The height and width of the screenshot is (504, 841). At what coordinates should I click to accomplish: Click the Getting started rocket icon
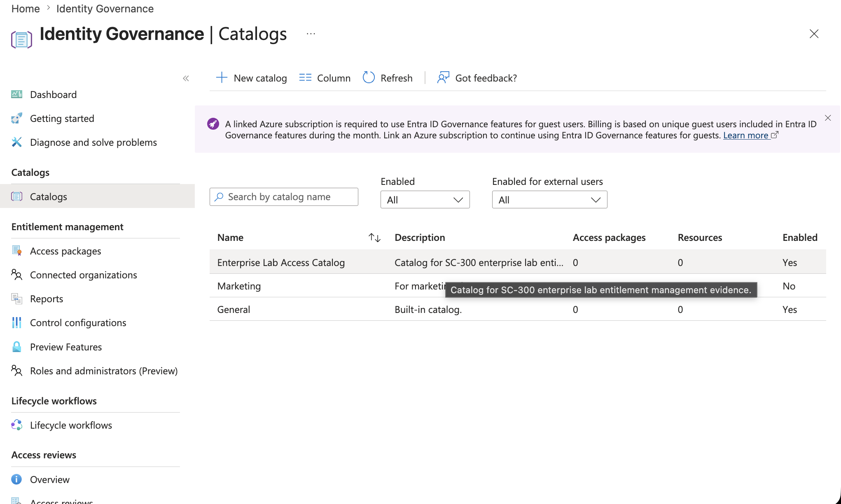(16, 118)
